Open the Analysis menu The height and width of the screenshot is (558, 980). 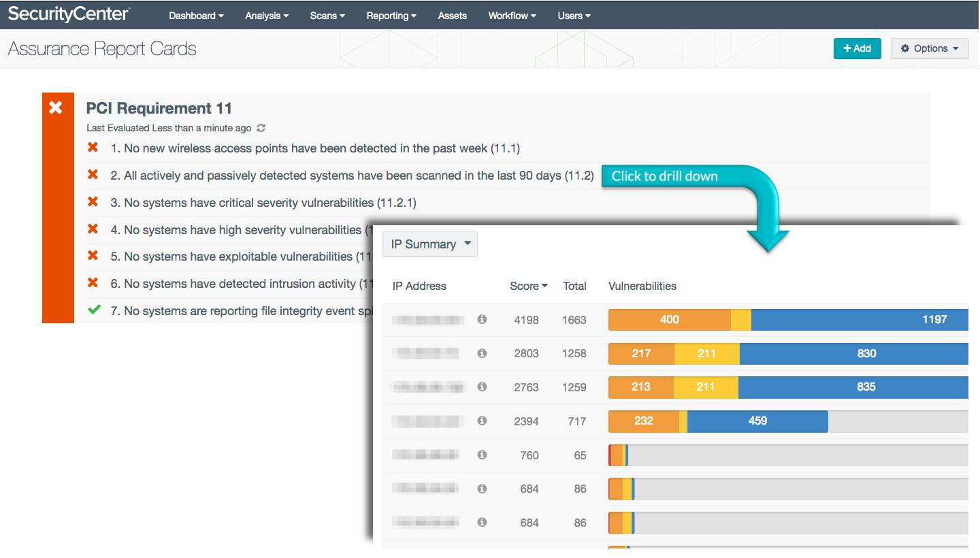[267, 16]
